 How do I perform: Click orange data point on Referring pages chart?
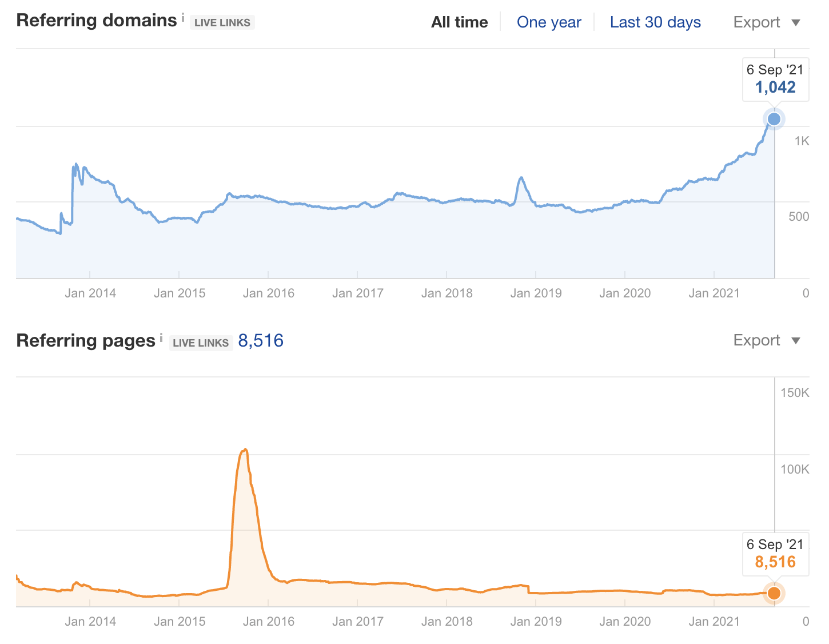click(x=774, y=593)
